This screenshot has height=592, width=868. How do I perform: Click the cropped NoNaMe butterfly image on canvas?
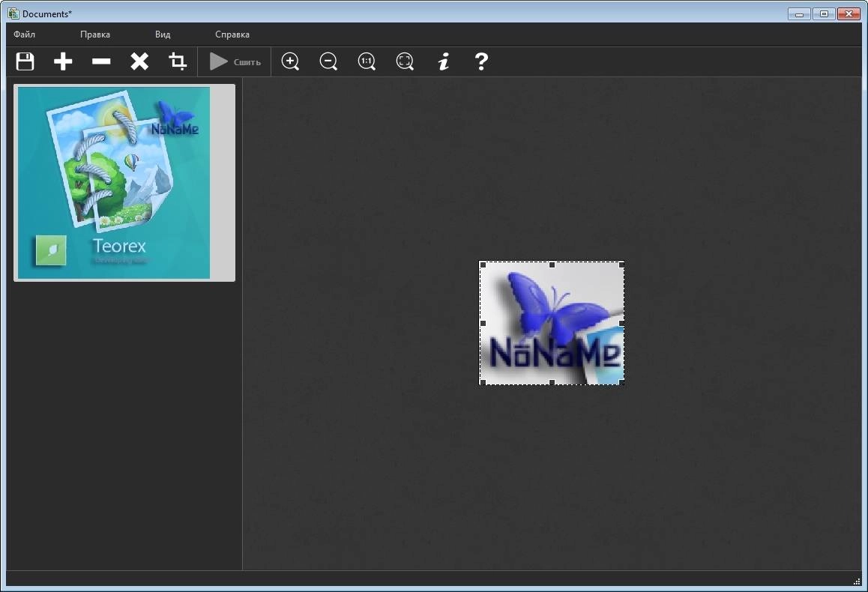coord(552,323)
